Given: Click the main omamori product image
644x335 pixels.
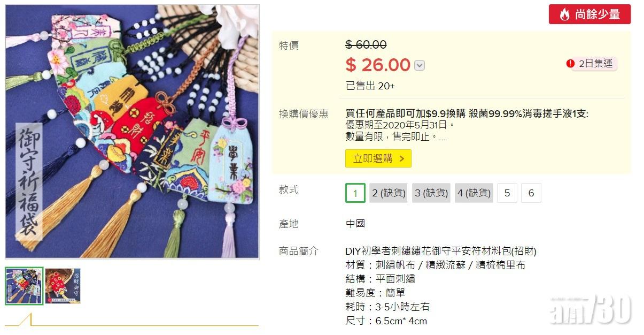Looking at the screenshot, I should click(x=133, y=132).
